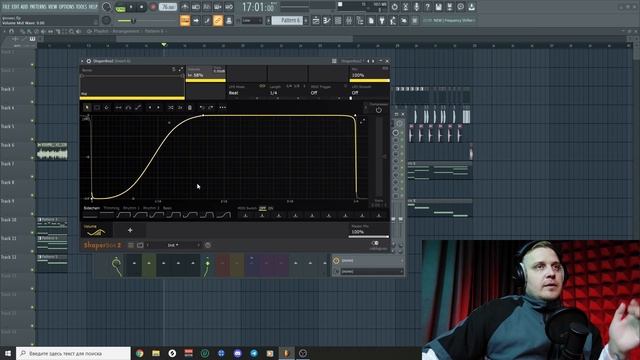Click the save project disk icon
Image resolution: width=640 pixels, height=360 pixels.
438,7
